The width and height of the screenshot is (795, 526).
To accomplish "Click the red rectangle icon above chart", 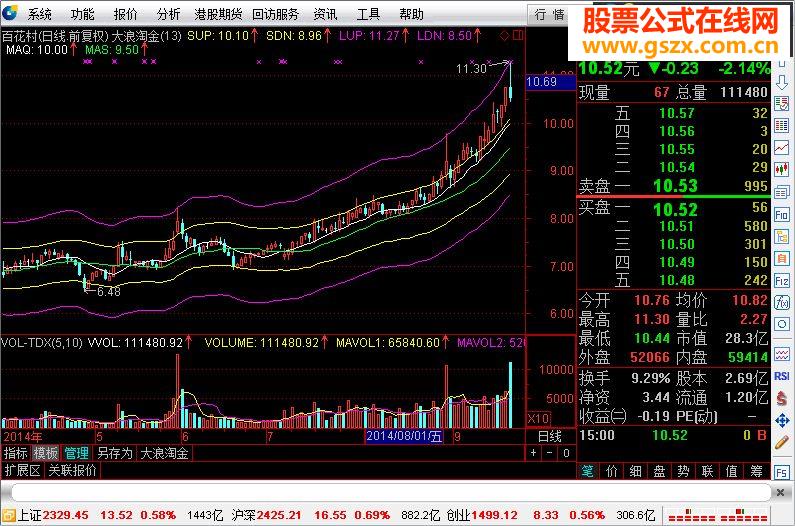I will click(518, 35).
